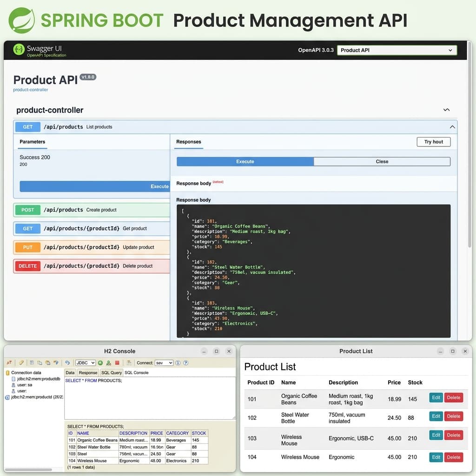Click the Spring Boot leaf logo
This screenshot has height=476, width=476.
click(x=21, y=20)
